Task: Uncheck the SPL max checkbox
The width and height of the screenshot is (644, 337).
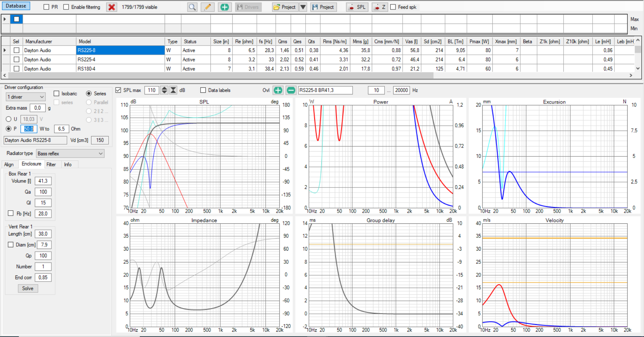Action: pyautogui.click(x=118, y=90)
